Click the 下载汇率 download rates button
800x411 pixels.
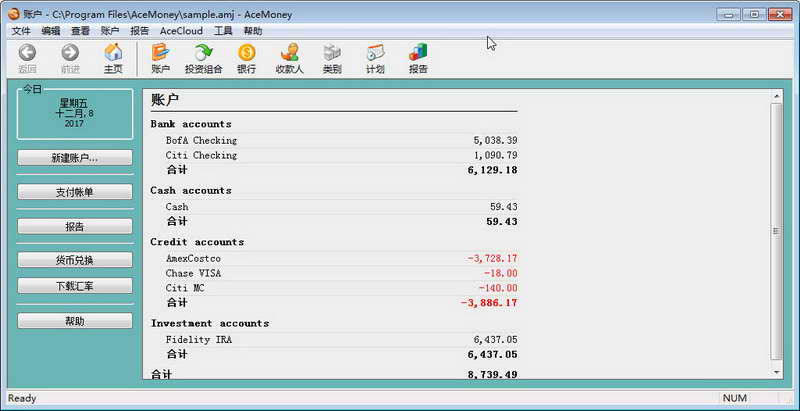[75, 286]
